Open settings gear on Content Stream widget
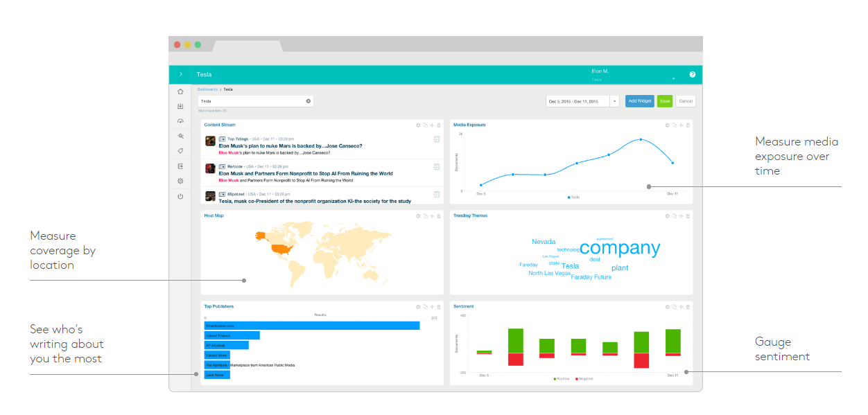 [x=418, y=125]
